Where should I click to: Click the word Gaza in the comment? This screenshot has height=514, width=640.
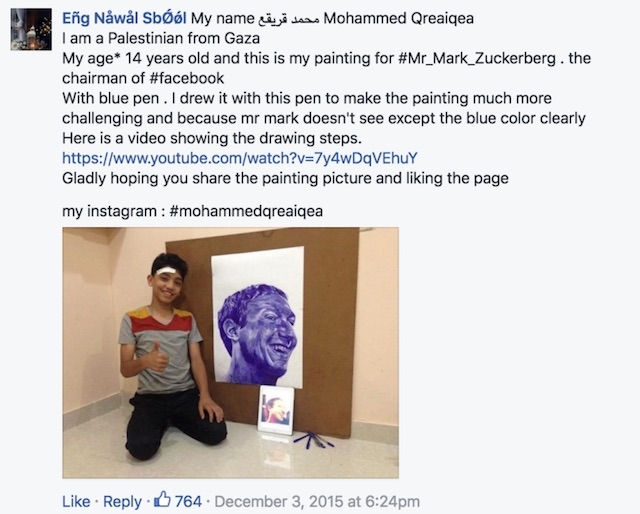pyautogui.click(x=242, y=38)
